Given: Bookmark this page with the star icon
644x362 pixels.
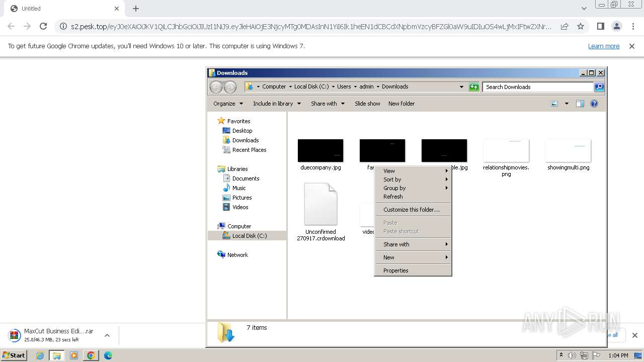Looking at the screenshot, I should click(x=581, y=26).
